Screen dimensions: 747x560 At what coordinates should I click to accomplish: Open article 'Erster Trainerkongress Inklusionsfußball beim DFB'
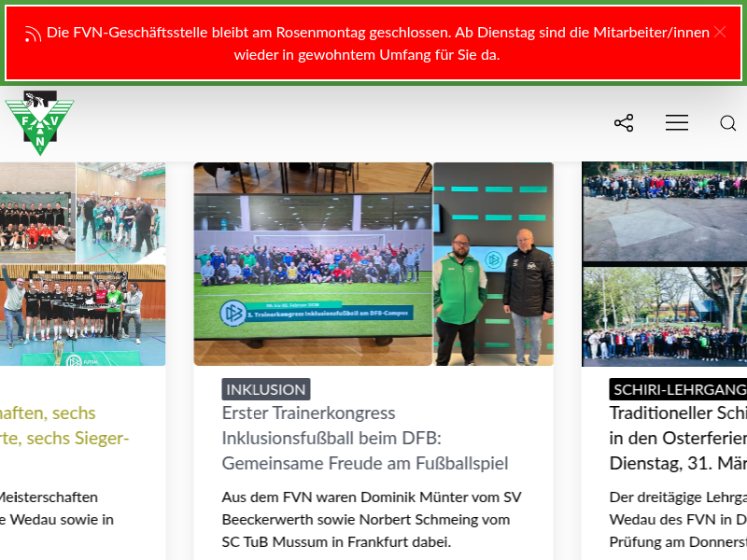[364, 438]
